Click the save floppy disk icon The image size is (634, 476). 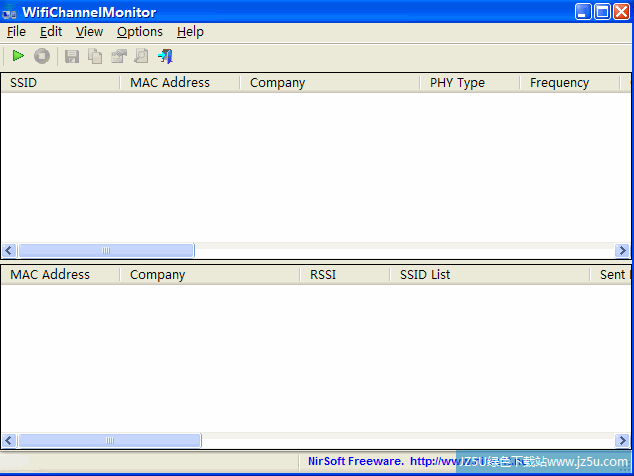pos(72,57)
